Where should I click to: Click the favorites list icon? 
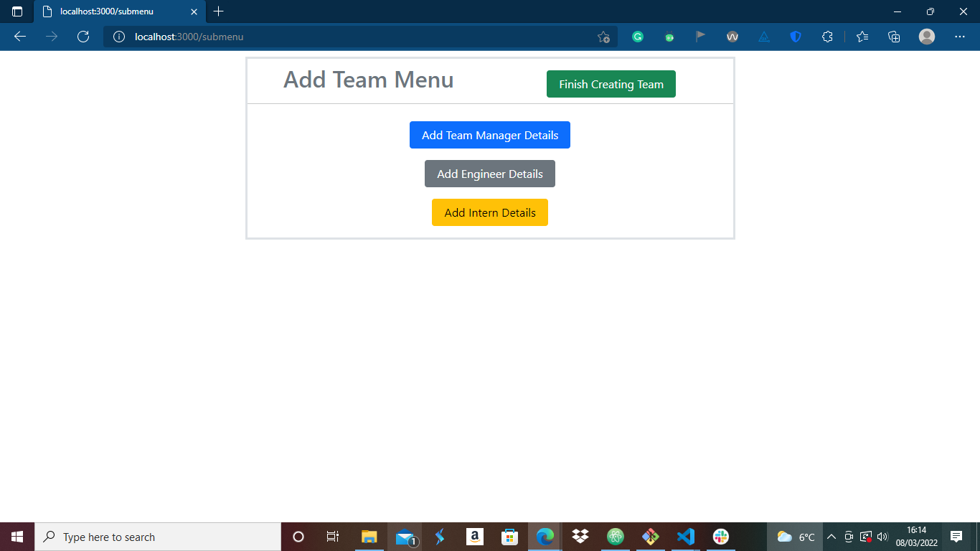point(862,37)
